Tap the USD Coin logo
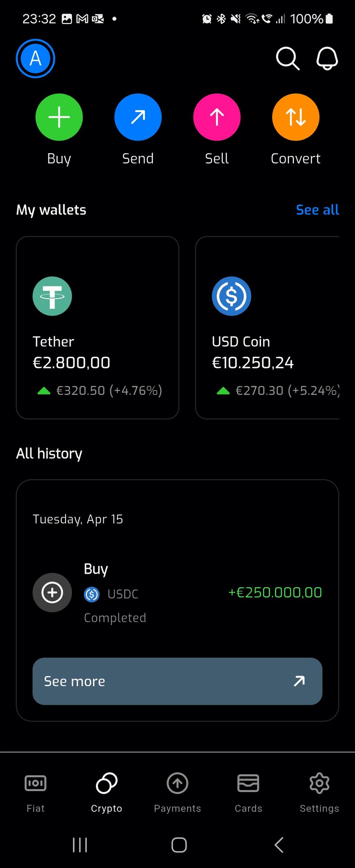This screenshot has height=868, width=355. [231, 296]
